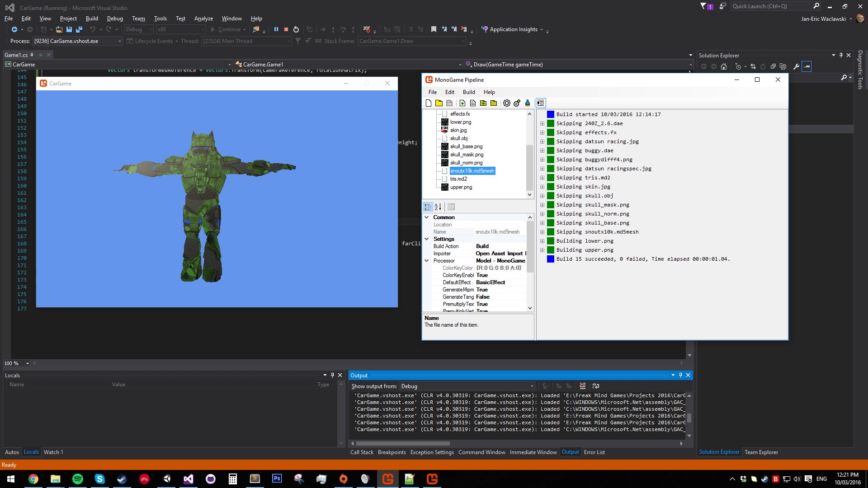Expand the 'Skipping effects.fx' build log entry

[x=542, y=132]
